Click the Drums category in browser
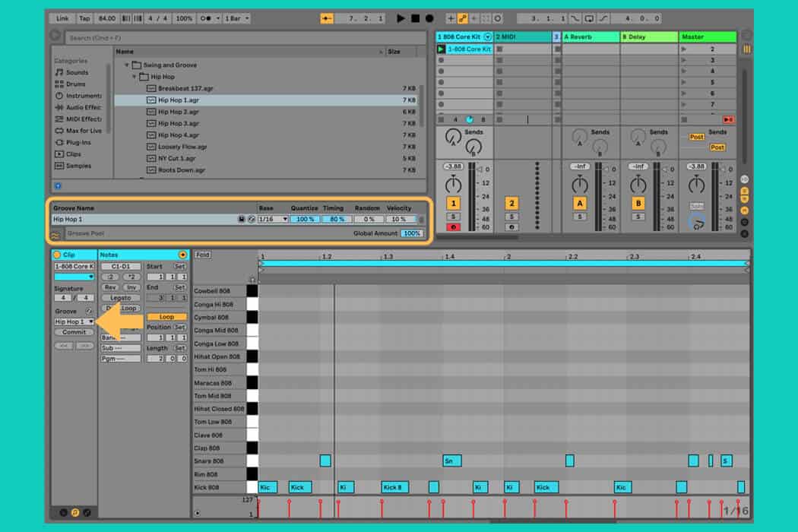Image resolution: width=798 pixels, height=532 pixels. point(75,84)
